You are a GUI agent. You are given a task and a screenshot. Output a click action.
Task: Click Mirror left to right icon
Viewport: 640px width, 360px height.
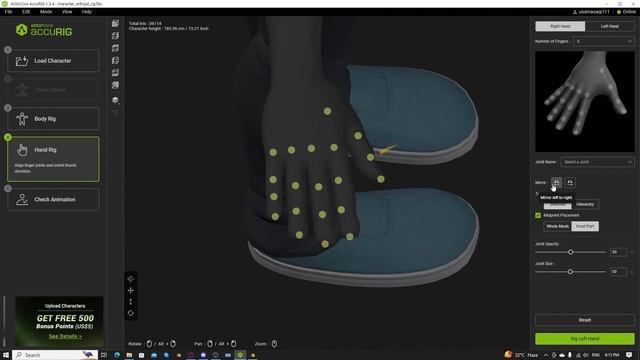click(x=556, y=183)
